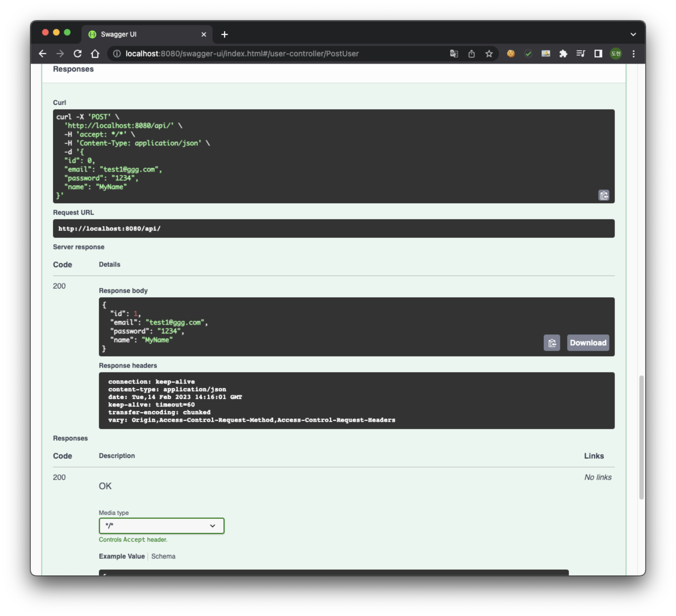The width and height of the screenshot is (676, 616).
Task: Open the media control playlist icon
Action: (x=580, y=54)
